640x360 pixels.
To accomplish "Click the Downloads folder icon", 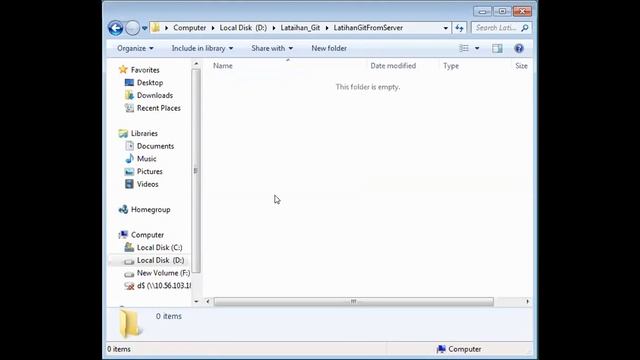I will pyautogui.click(x=129, y=95).
